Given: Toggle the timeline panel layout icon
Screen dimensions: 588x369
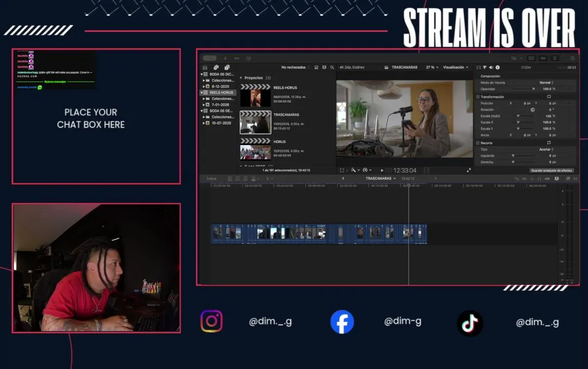Looking at the screenshot, I should coord(543,58).
